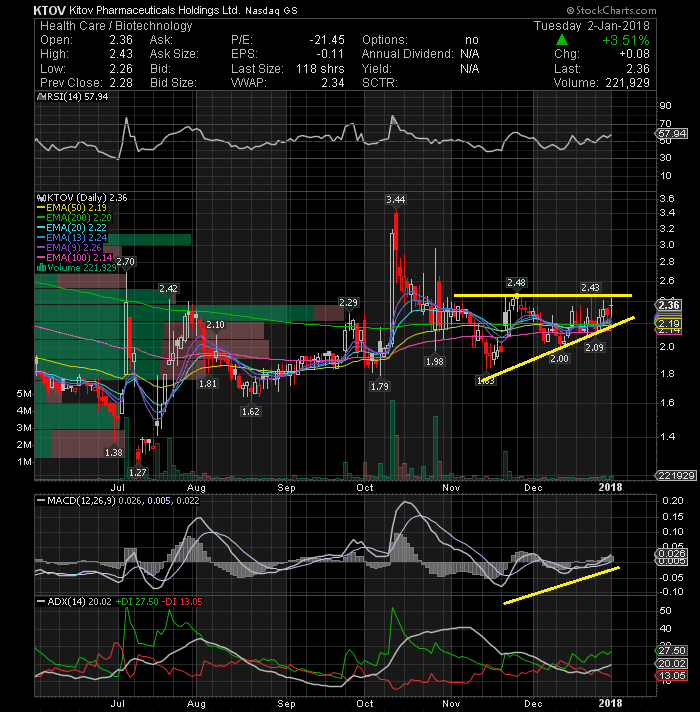The width and height of the screenshot is (700, 712).
Task: Click the SCTR: label
Action: pyautogui.click(x=380, y=83)
